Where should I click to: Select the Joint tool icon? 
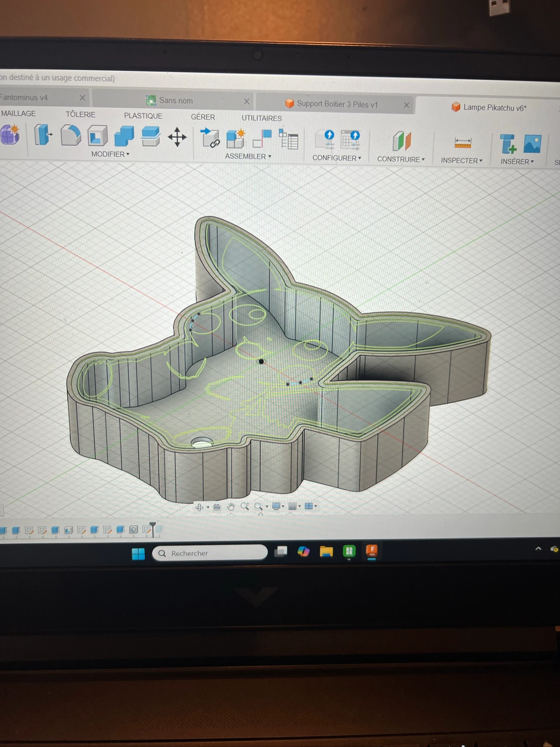262,139
